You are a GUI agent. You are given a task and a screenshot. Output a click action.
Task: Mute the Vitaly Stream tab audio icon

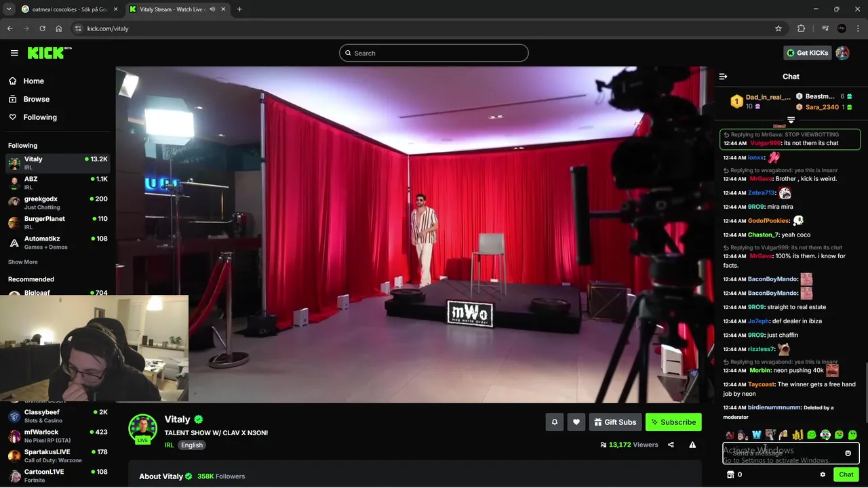(212, 9)
